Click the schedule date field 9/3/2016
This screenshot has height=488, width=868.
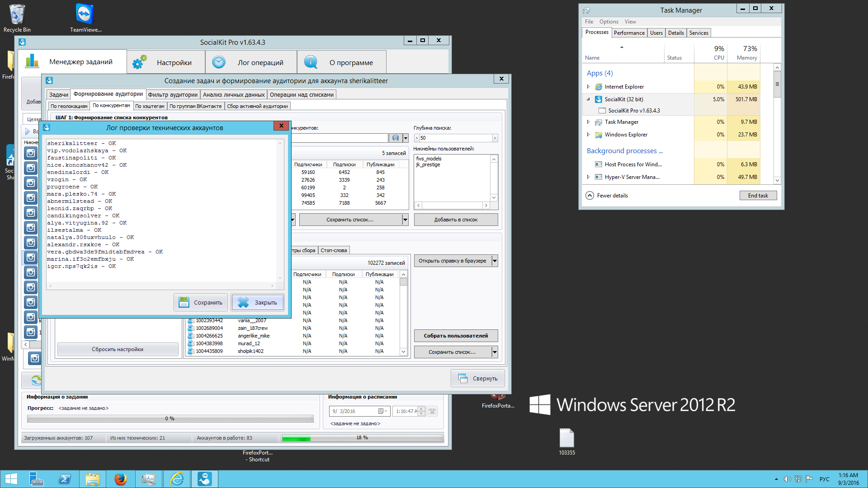click(x=360, y=411)
